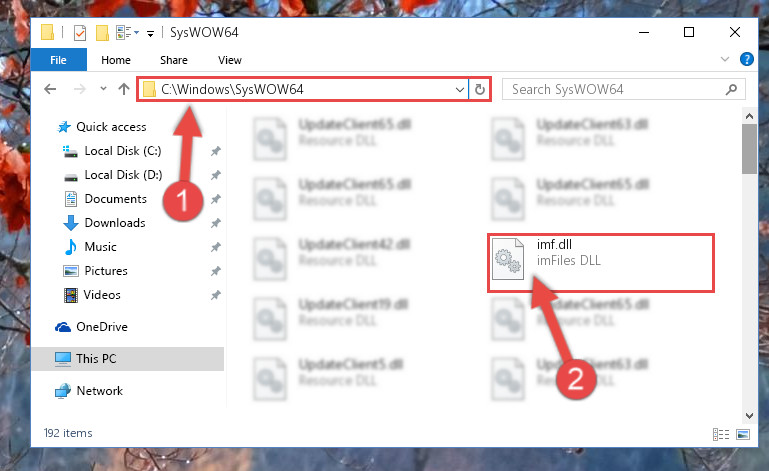Click the Back navigation arrow

(x=50, y=89)
